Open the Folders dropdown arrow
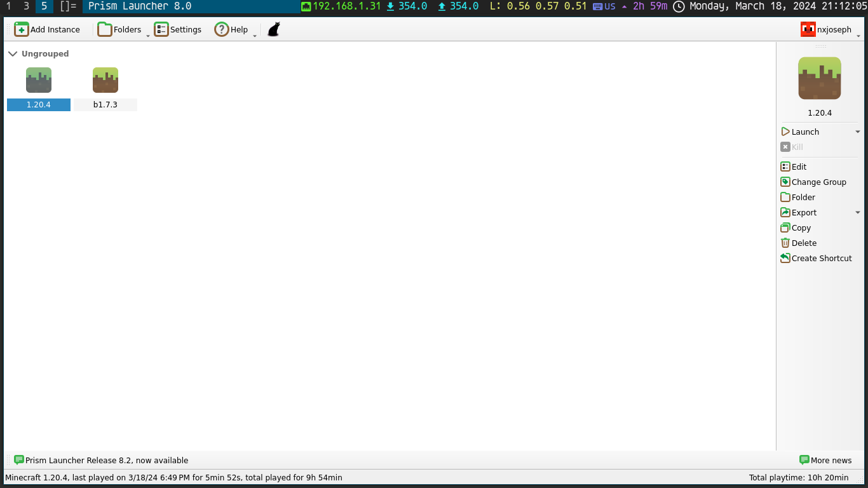The width and height of the screenshot is (868, 488). point(148,36)
